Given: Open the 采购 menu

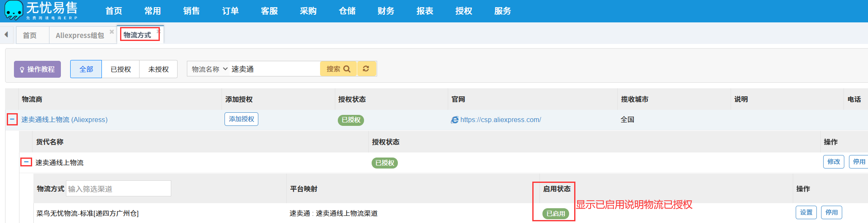Looking at the screenshot, I should [308, 11].
